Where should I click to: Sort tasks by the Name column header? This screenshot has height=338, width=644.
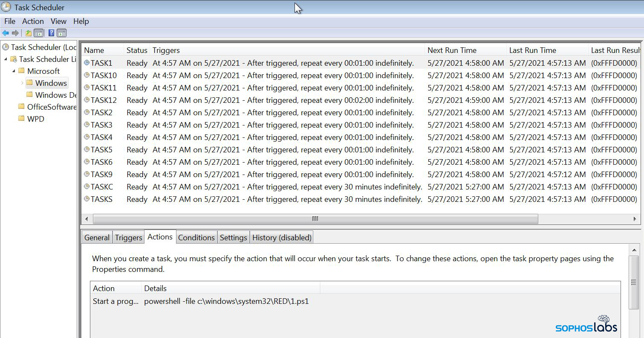pos(103,50)
